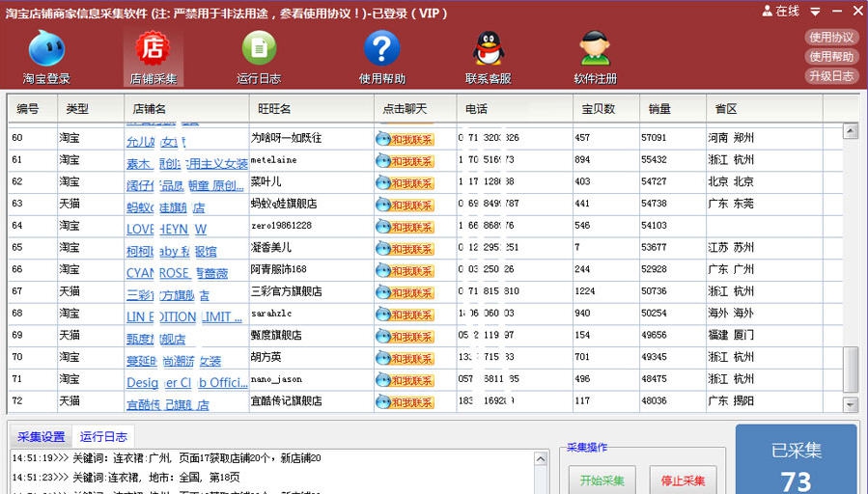Sort by the 省区 column header
The height and width of the screenshot is (494, 868).
pos(764,109)
